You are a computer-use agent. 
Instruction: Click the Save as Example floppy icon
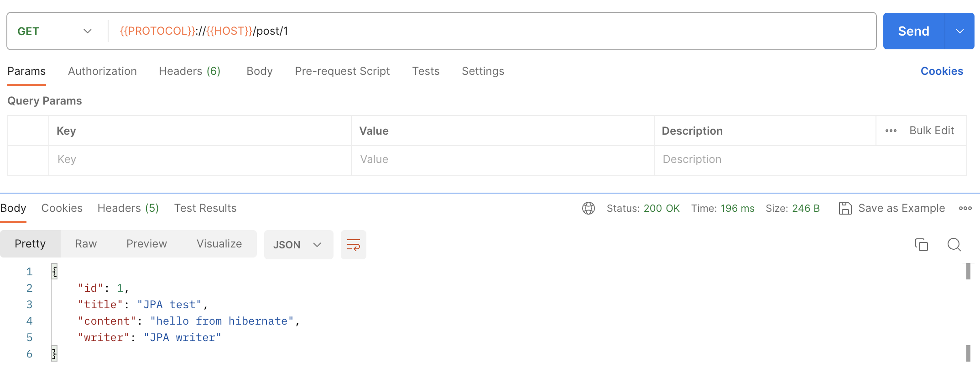pyautogui.click(x=845, y=208)
